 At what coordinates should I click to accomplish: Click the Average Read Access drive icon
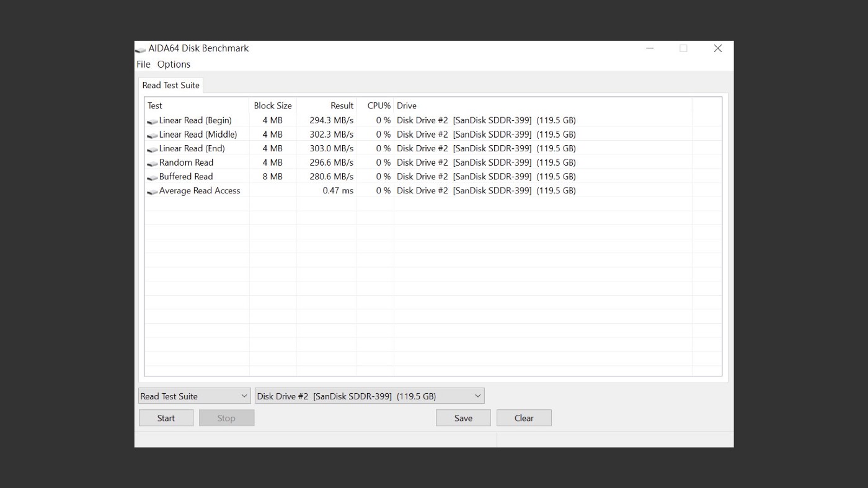pos(152,190)
